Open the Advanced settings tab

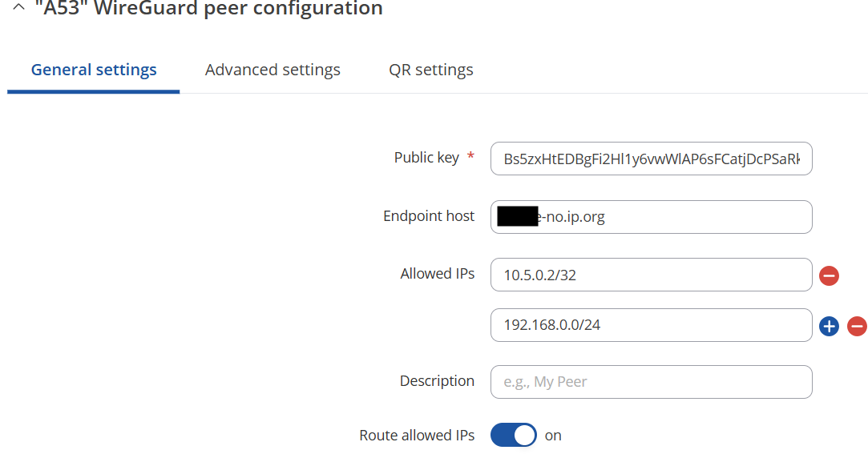click(x=273, y=70)
